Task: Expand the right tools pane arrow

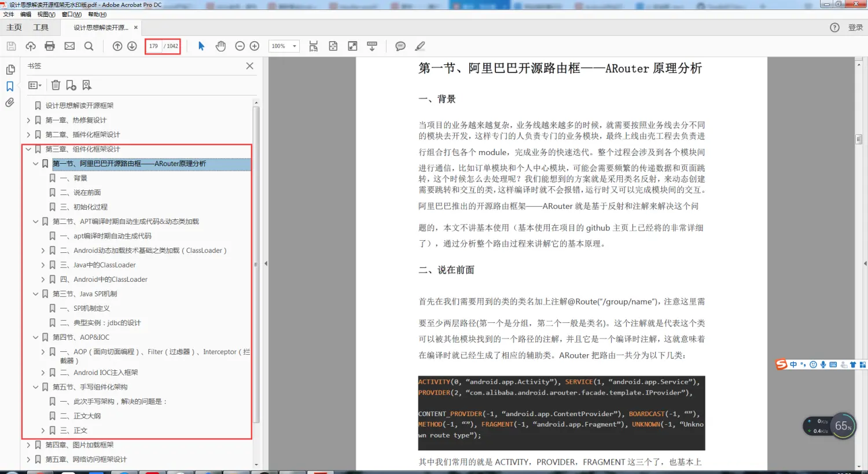Action: 865,263
